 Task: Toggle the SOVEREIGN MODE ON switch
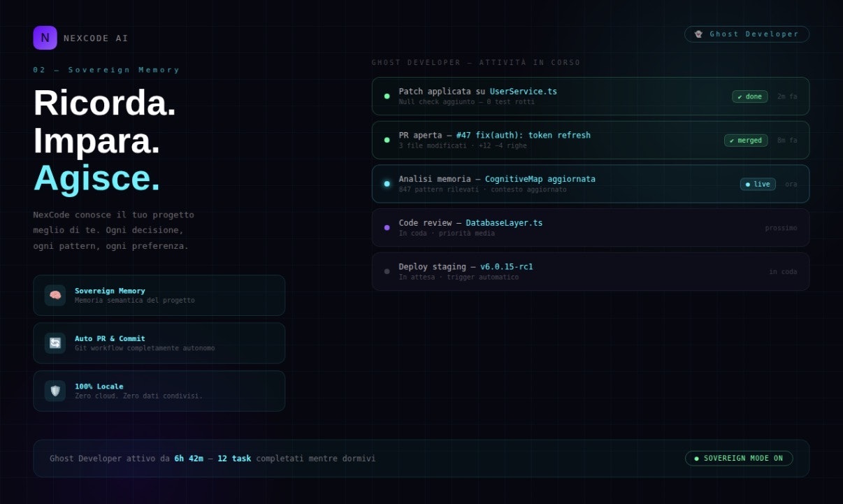tap(739, 458)
